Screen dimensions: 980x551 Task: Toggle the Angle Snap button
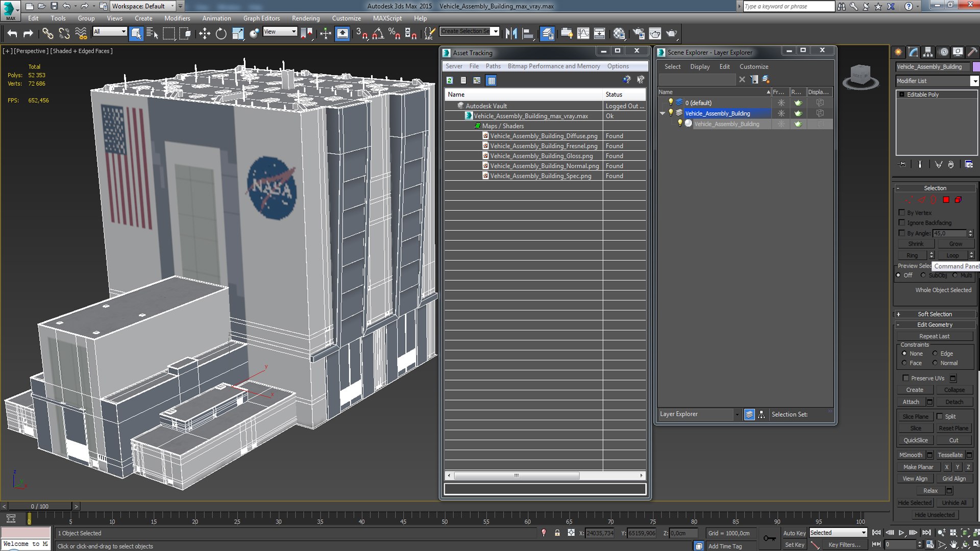click(x=378, y=34)
